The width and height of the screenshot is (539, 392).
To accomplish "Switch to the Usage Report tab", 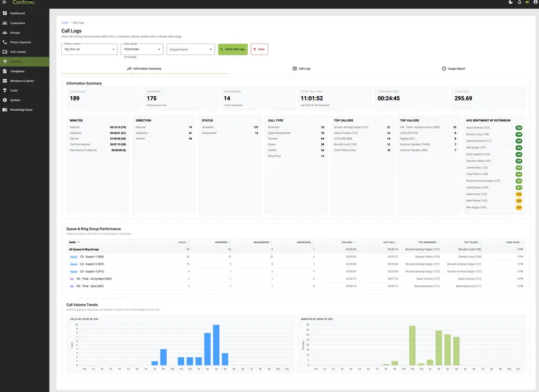I will click(x=453, y=69).
